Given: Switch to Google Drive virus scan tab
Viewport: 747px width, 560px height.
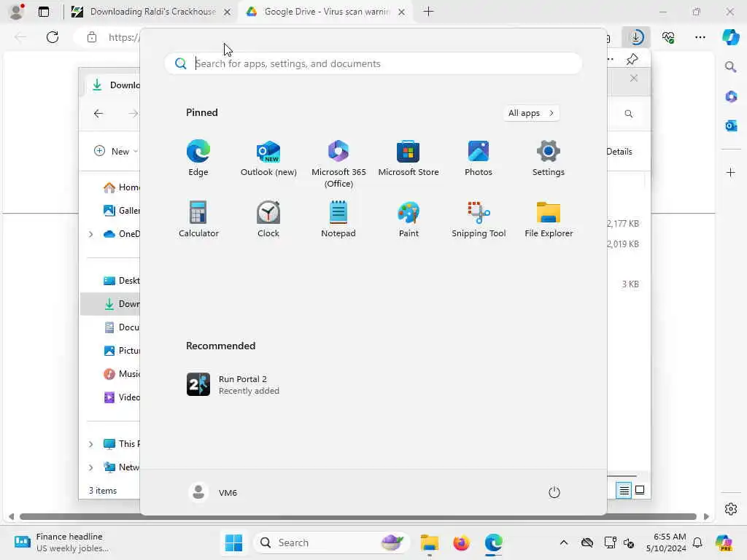Looking at the screenshot, I should pos(326,12).
